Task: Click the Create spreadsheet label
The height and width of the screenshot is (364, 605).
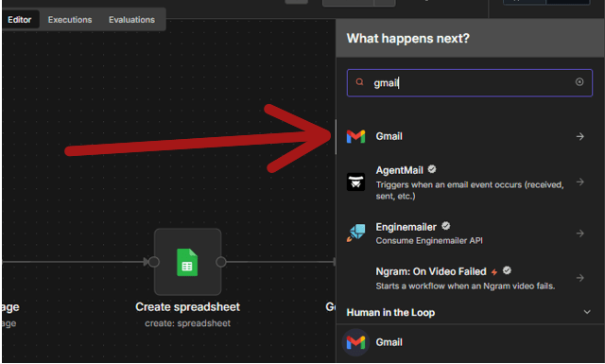Action: pyautogui.click(x=187, y=307)
